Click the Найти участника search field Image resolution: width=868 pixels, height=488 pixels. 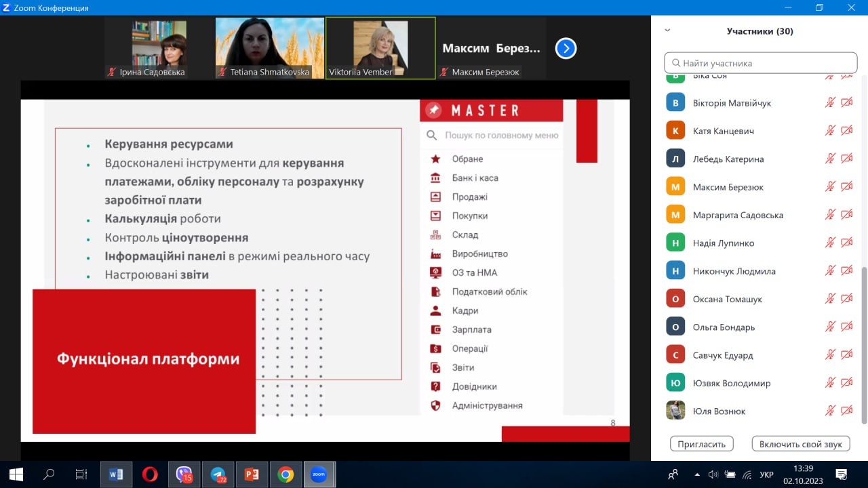pos(759,62)
